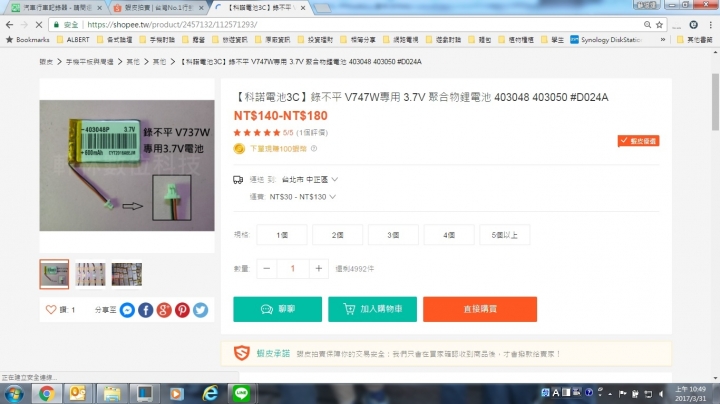720x404 pixels.
Task: Add item to cart with 加入購物車
Action: tap(372, 309)
